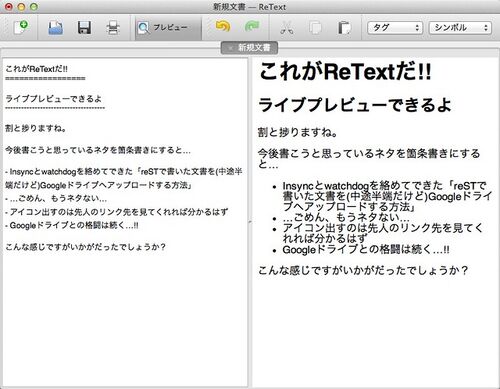This screenshot has height=389, width=500.
Task: Click the preview heading これがReTextだ!!
Action: point(345,72)
